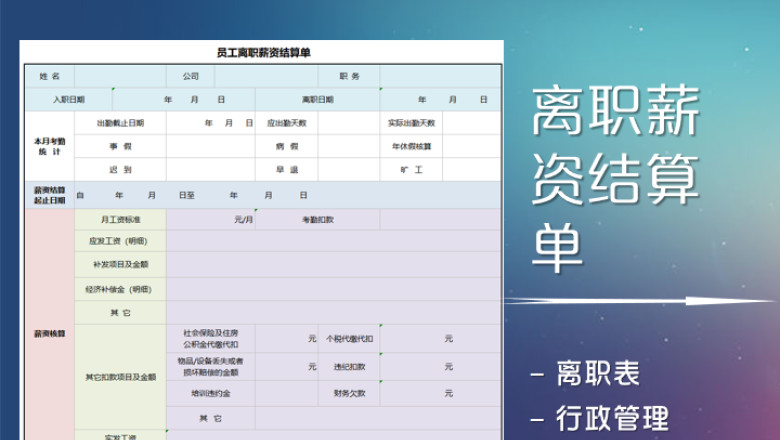Select the 考勤扣款 label cell
Viewport: 780px width, 440px height.
tap(317, 219)
